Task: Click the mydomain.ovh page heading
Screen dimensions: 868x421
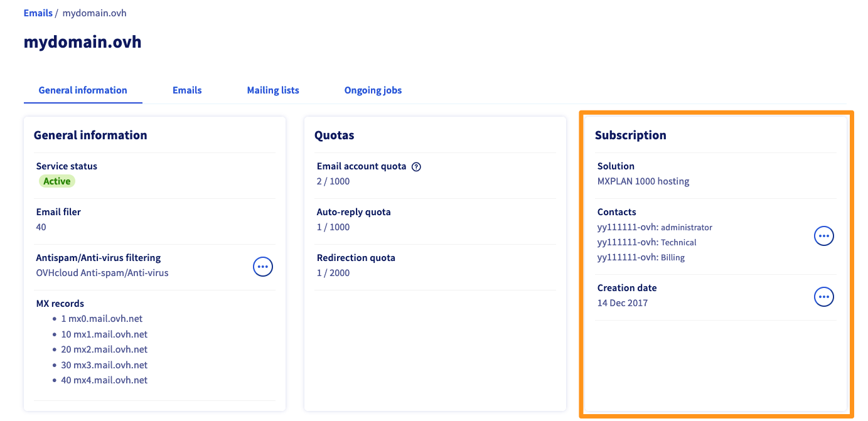Action: click(x=82, y=42)
